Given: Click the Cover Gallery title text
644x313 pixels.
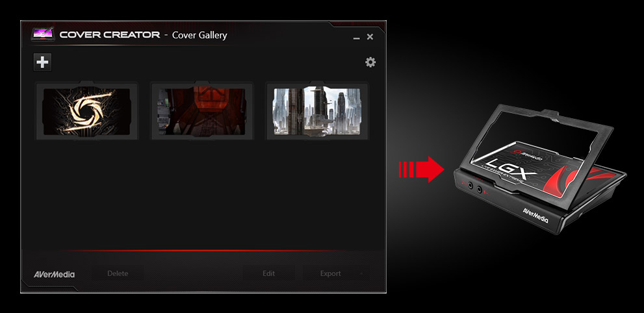Looking at the screenshot, I should [200, 35].
